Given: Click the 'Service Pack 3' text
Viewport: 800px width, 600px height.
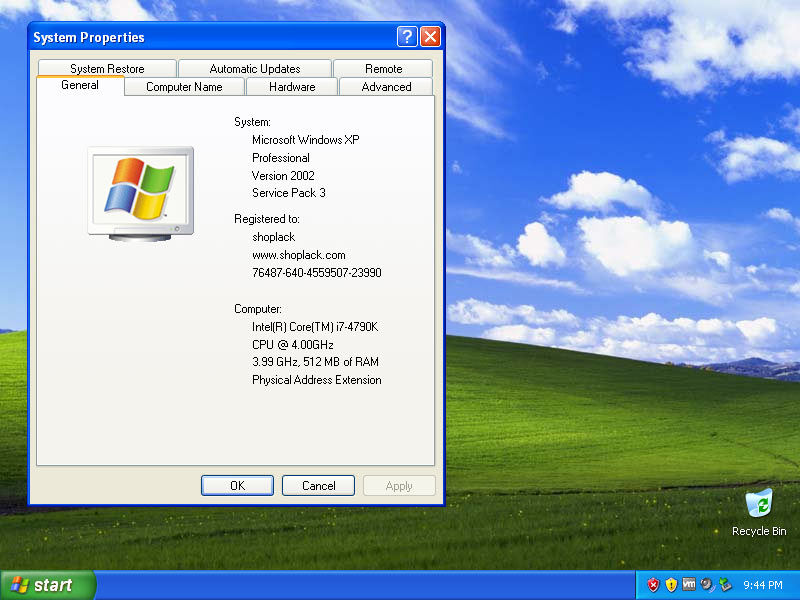Looking at the screenshot, I should pyautogui.click(x=289, y=193).
